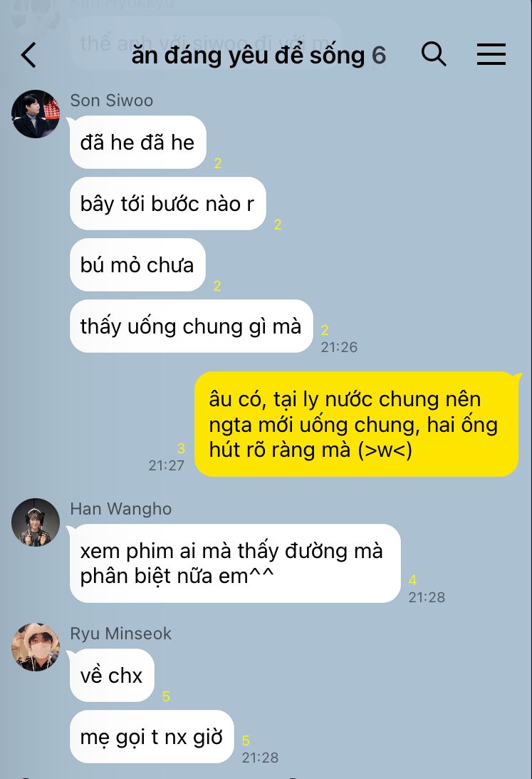Image resolution: width=532 pixels, height=779 pixels.
Task: View Ryu Minseok's profile picture
Action: [x=36, y=647]
